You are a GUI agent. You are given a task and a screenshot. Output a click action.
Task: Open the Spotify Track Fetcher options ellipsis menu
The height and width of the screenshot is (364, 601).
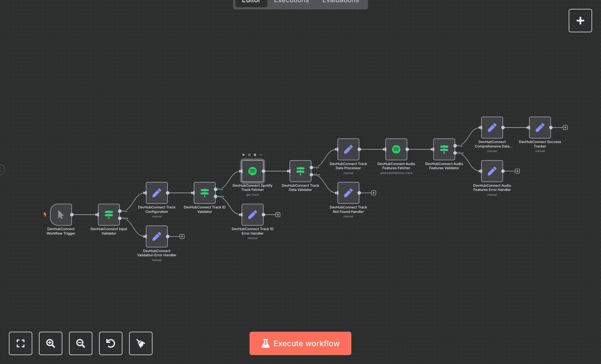click(x=261, y=155)
